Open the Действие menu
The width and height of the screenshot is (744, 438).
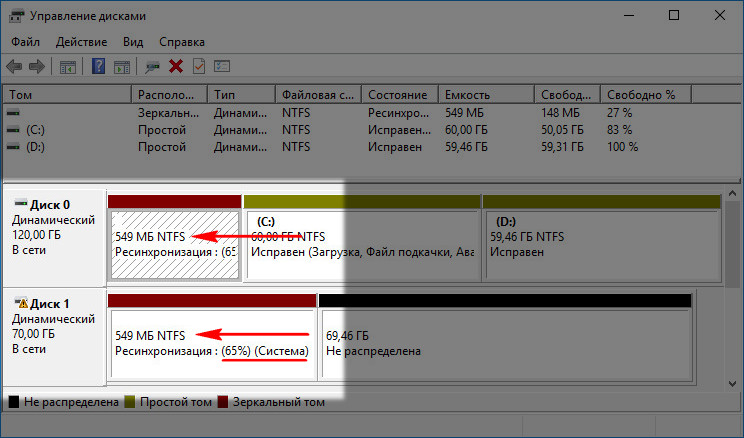81,42
